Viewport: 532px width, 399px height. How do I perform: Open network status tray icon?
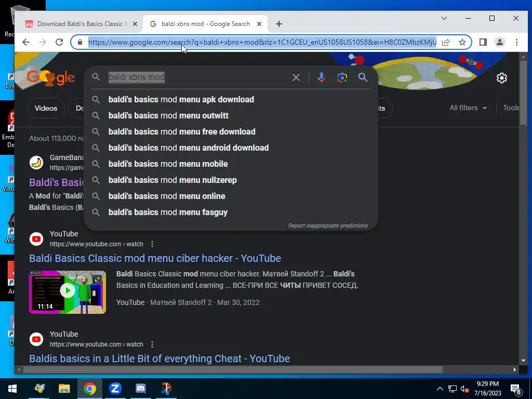click(453, 389)
